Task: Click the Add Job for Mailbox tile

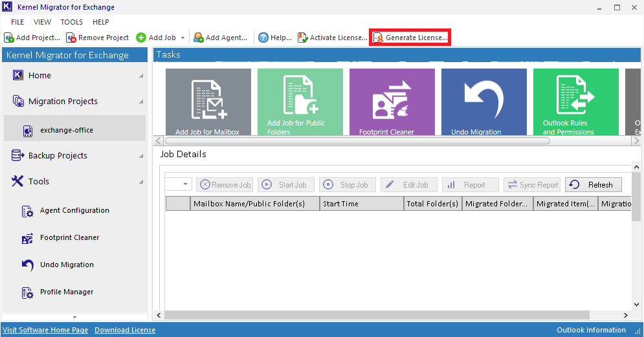Action: pyautogui.click(x=208, y=102)
